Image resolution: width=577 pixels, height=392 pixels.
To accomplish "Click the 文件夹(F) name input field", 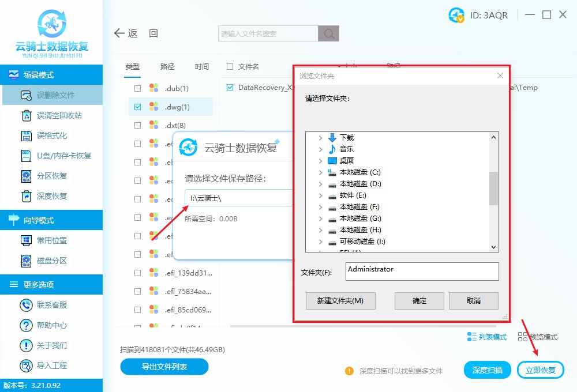I will pos(422,271).
